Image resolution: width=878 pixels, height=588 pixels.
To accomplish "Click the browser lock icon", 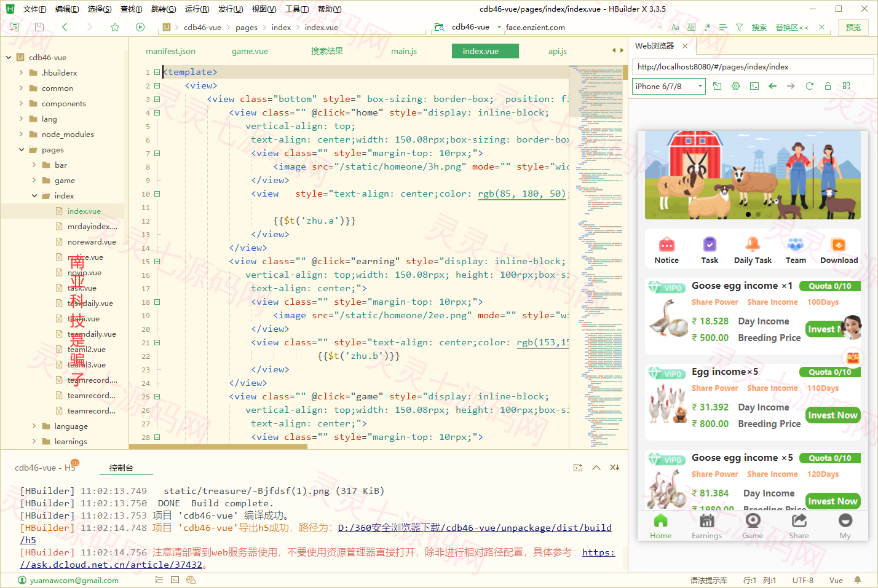I will click(x=828, y=86).
